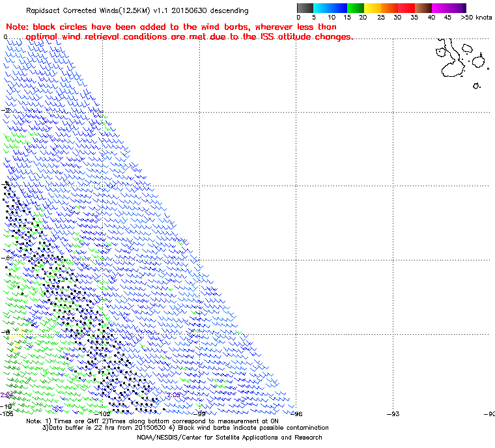The image size is (495, 448).
Task: Click the purple '2:05' time label
Action: coord(173,395)
